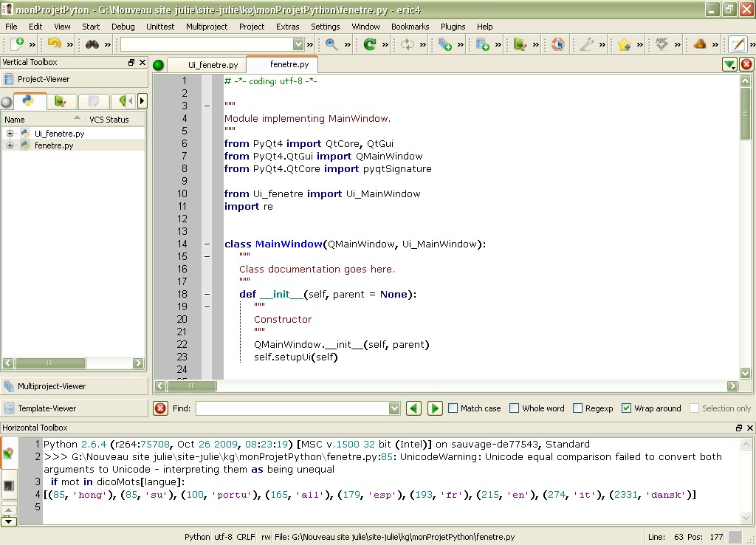Close the Horizontal Toolbox panel

[x=750, y=428]
